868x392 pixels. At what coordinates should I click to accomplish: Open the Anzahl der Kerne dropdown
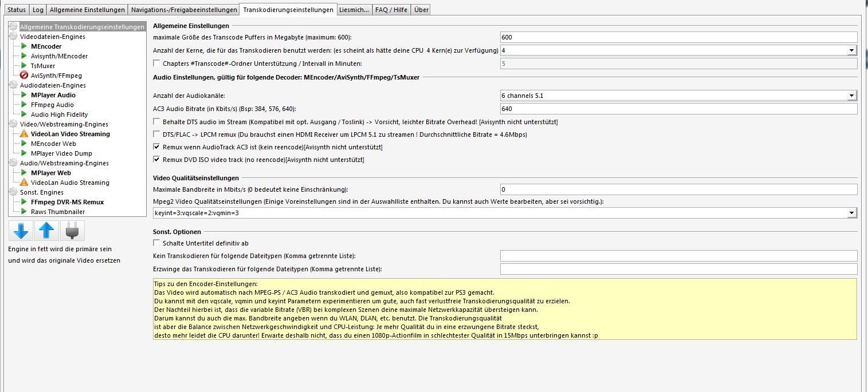(x=852, y=50)
